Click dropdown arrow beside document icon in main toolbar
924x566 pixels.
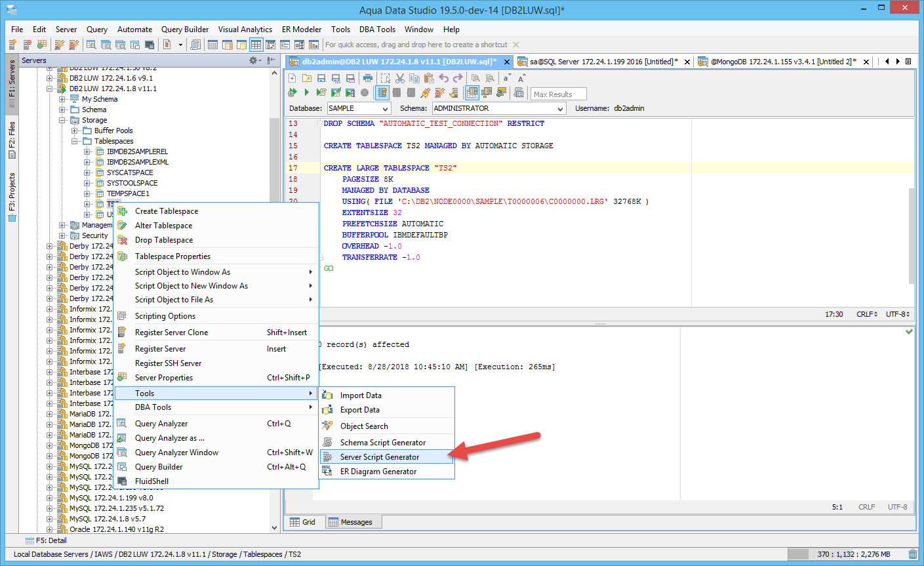pyautogui.click(x=180, y=45)
